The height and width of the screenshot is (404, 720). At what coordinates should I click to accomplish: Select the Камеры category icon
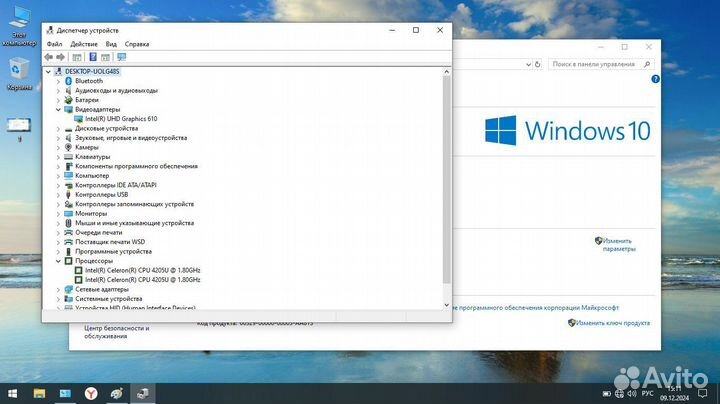68,147
